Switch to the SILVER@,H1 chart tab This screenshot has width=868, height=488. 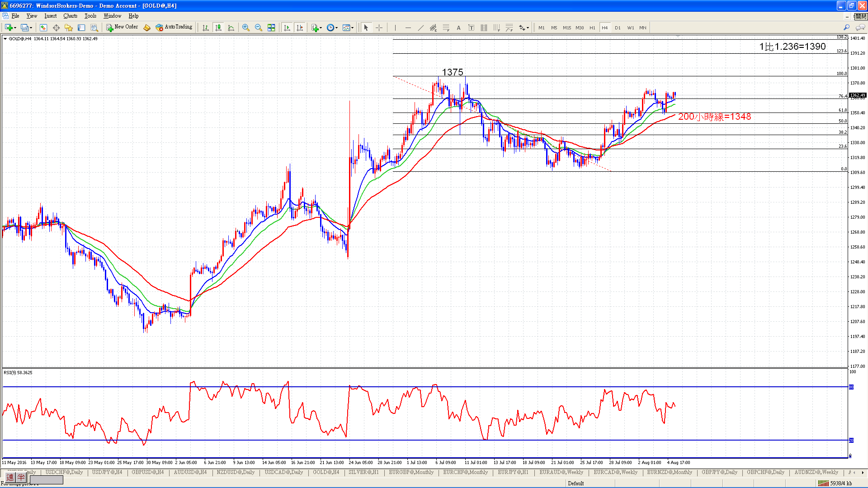tap(363, 472)
